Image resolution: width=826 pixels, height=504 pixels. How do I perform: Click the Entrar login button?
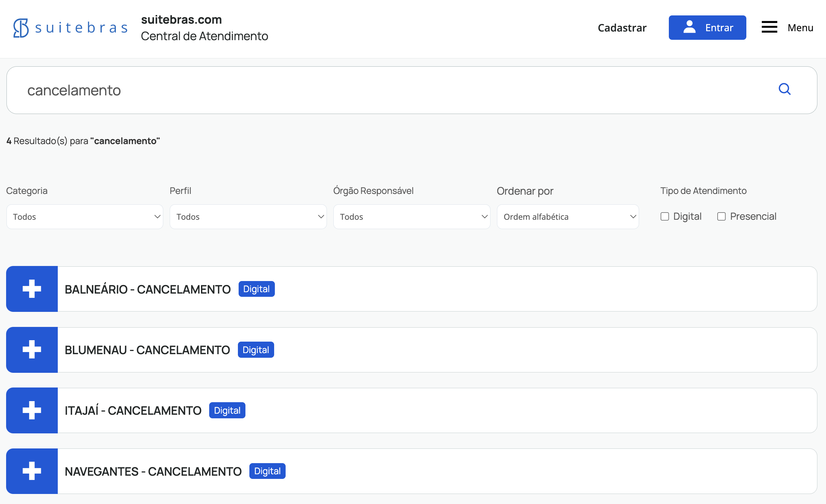(x=707, y=28)
